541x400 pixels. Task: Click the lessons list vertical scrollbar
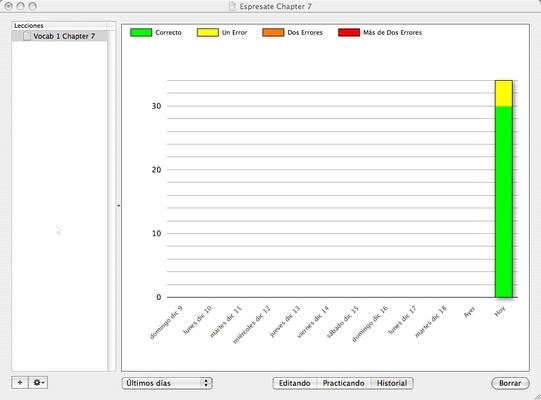pos(111,200)
